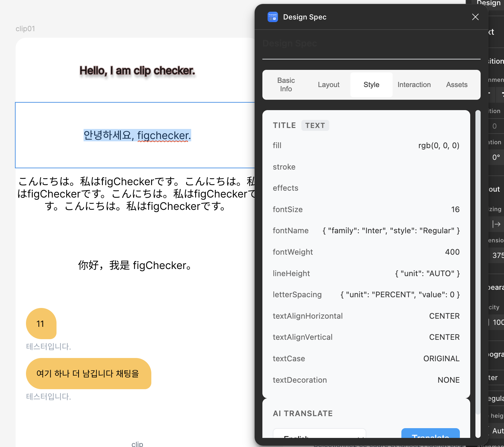Click the lineHeight AUTO value

click(x=427, y=274)
